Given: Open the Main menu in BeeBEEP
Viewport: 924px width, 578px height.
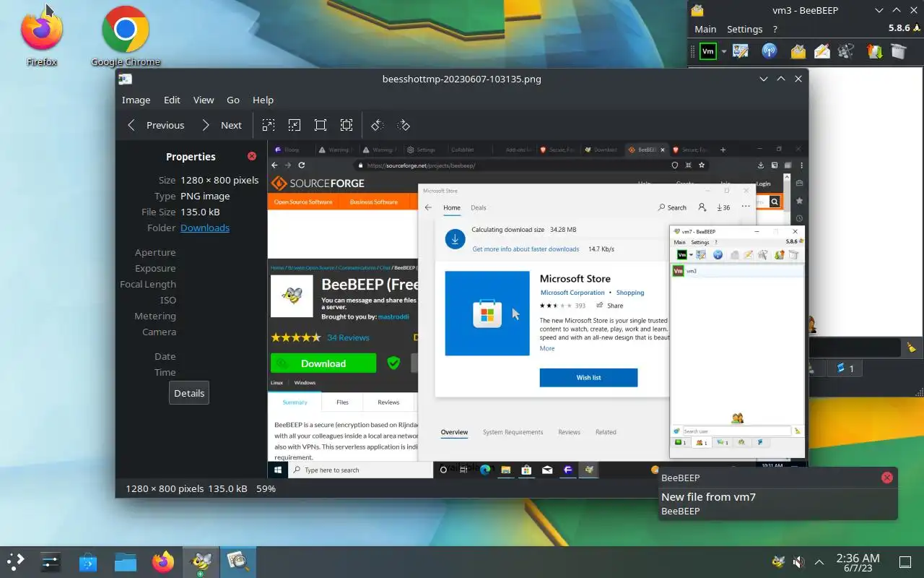Looking at the screenshot, I should (705, 29).
